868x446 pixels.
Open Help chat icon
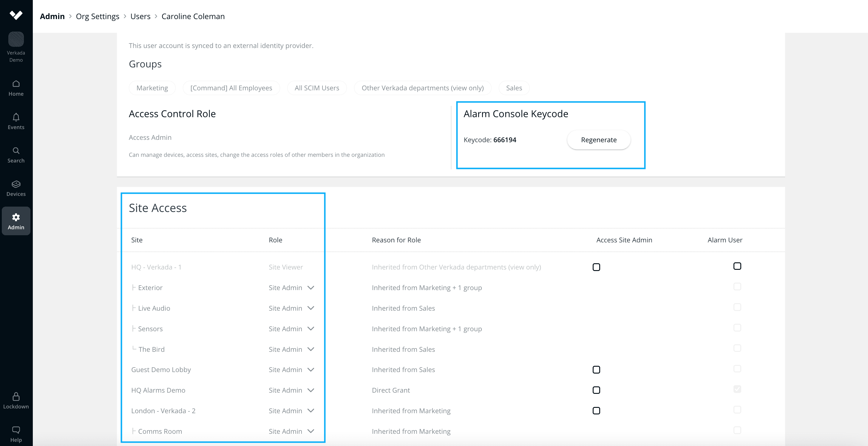coord(16,430)
